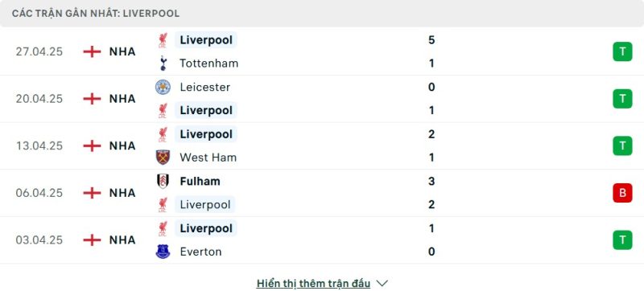
Task: Expand the match list with chevron arrow
Action: 382,283
